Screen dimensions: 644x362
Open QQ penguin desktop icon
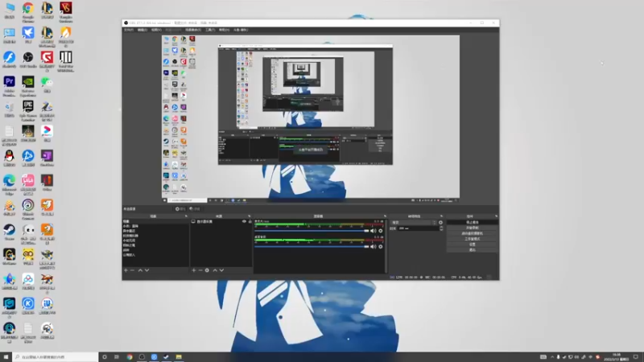[x=9, y=158]
